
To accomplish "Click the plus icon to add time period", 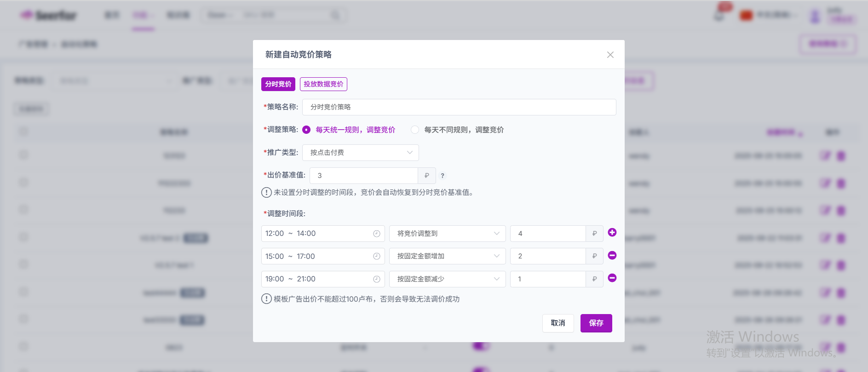I will click(612, 233).
